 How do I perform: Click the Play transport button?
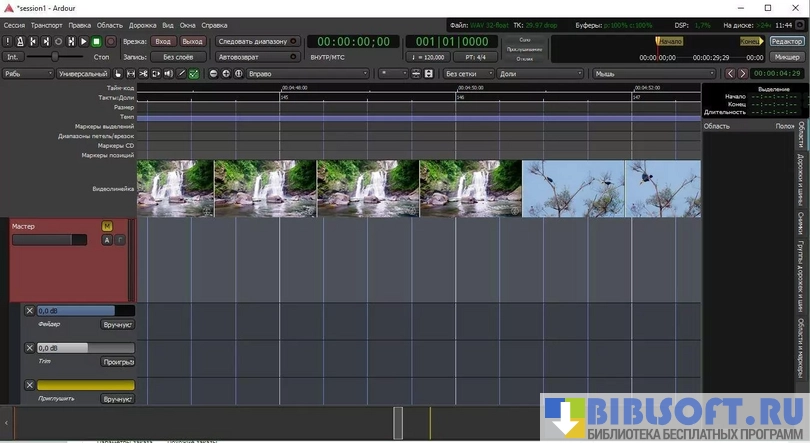[x=83, y=42]
